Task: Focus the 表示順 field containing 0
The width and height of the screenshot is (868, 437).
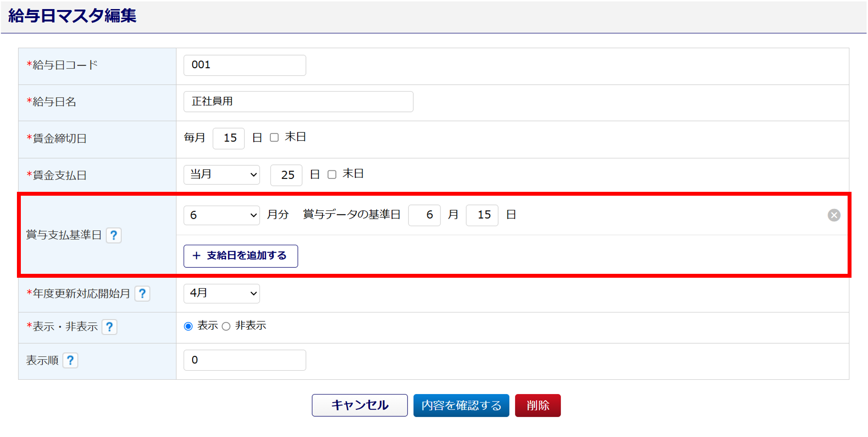Action: click(x=245, y=360)
